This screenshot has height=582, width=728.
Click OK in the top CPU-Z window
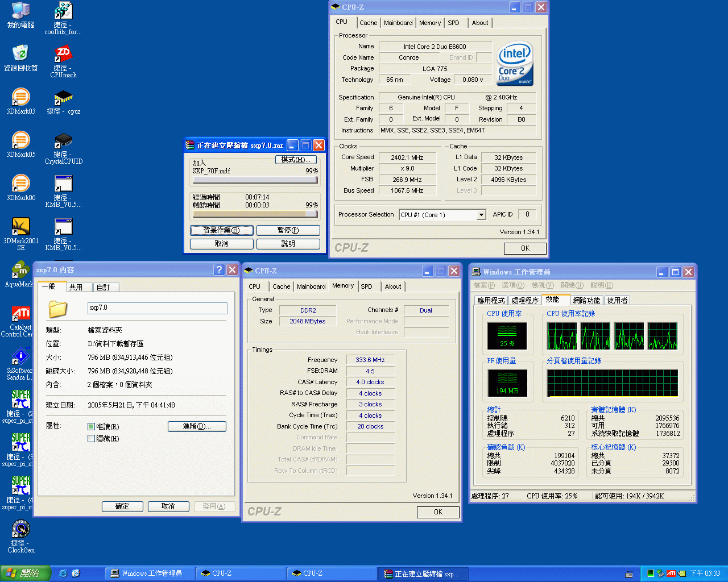(x=525, y=248)
